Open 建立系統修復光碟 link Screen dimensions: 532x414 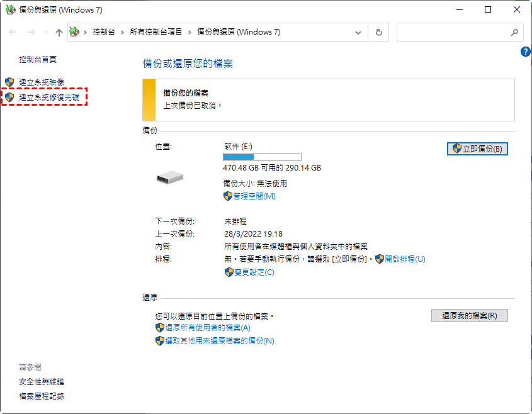pos(49,98)
